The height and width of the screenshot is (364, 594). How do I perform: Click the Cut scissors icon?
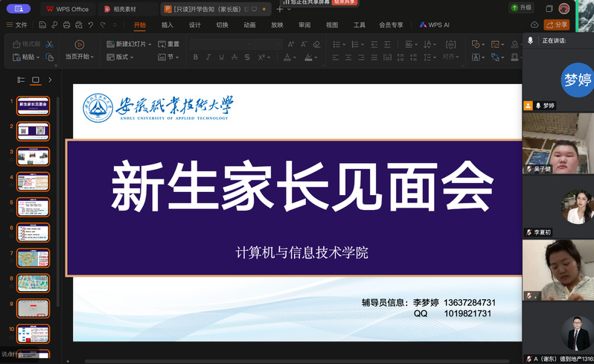point(49,44)
